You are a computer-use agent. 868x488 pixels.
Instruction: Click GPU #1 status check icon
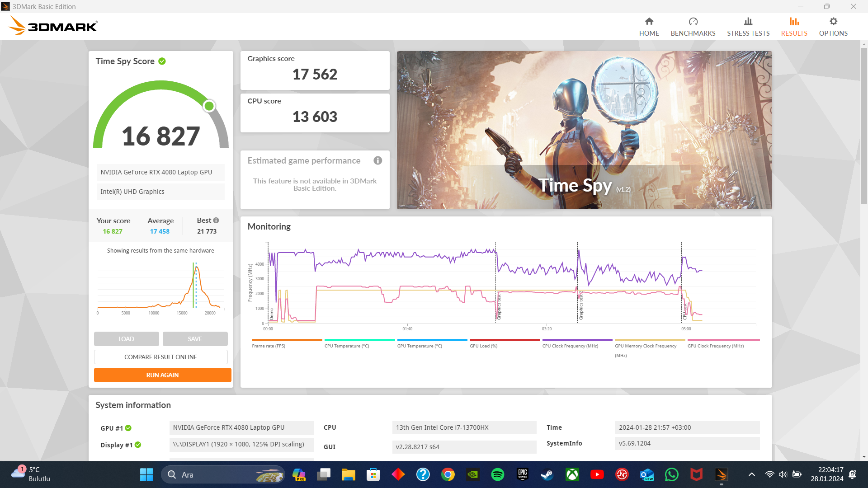pyautogui.click(x=128, y=428)
